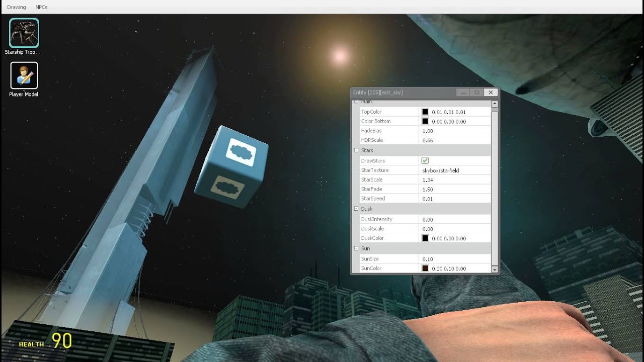Click the properties scrollbar down arrow
The image size is (644, 362).
tap(495, 269)
